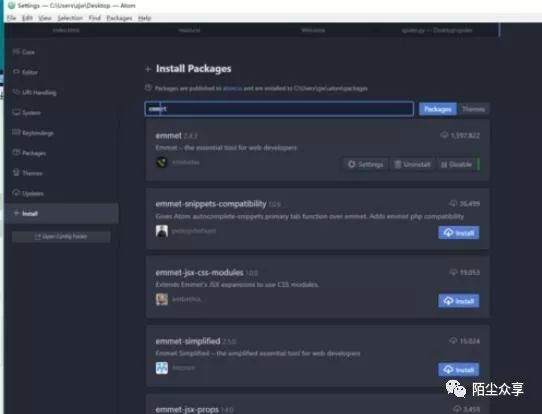Screen dimensions: 542x414
Task: Click the Updates cloud icon
Action: tap(16, 193)
